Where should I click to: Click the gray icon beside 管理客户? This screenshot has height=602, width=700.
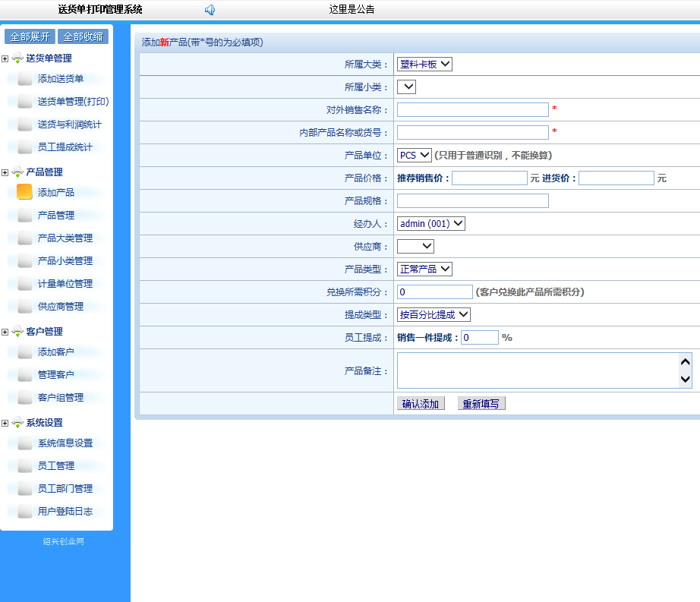(24, 374)
